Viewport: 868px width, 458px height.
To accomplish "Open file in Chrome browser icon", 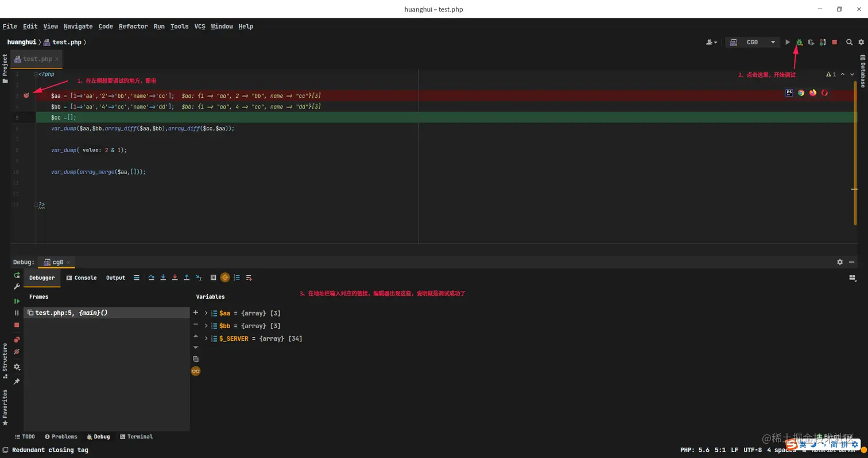I will (801, 93).
